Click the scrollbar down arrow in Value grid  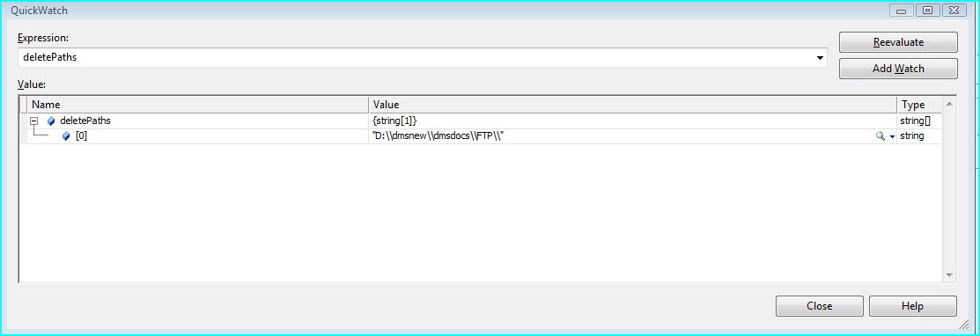click(x=949, y=274)
